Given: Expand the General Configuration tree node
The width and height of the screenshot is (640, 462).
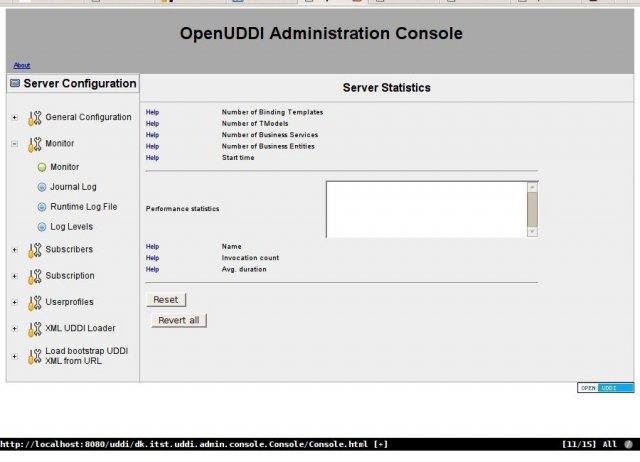Looking at the screenshot, I should click(15, 118).
